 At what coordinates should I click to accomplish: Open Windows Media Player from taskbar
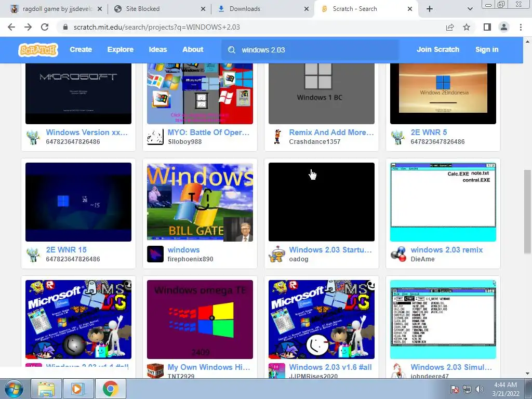(78, 389)
